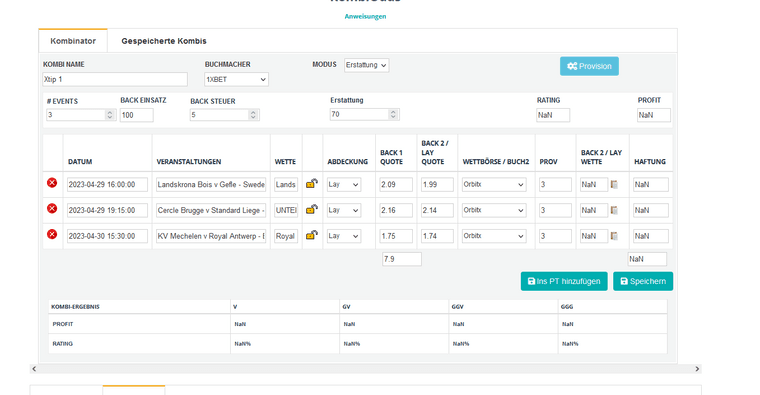Click the Rating field showing NaN
This screenshot has width=760, height=395.
[553, 115]
